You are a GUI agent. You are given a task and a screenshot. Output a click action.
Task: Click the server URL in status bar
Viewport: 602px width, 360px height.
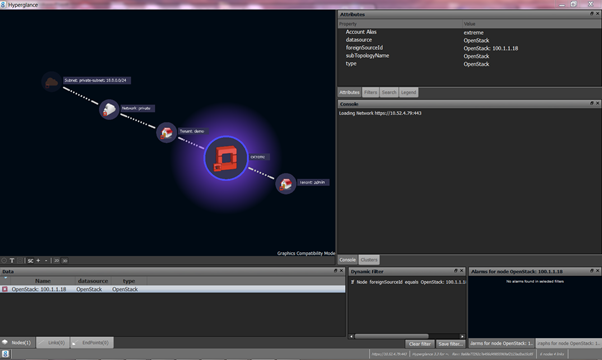click(x=389, y=354)
